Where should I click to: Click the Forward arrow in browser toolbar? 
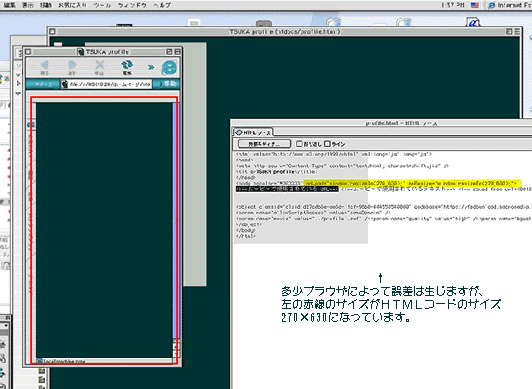point(72,65)
